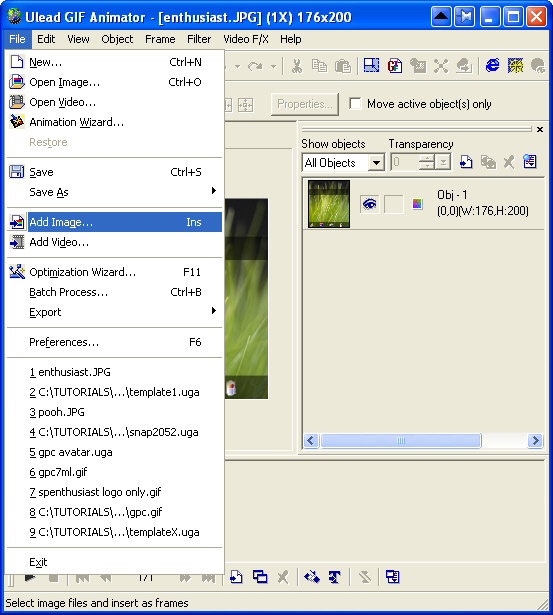The height and width of the screenshot is (615, 553).
Task: Click the blue canvas size toolbar icon
Action: [371, 65]
